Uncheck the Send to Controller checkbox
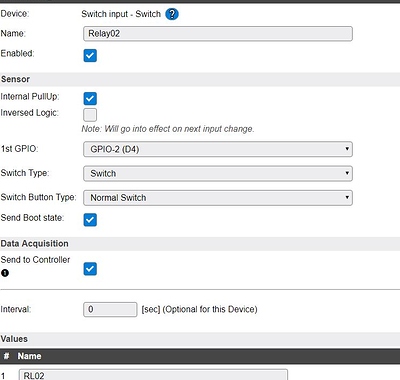Viewport: 400px width, 380px height. coord(90,269)
